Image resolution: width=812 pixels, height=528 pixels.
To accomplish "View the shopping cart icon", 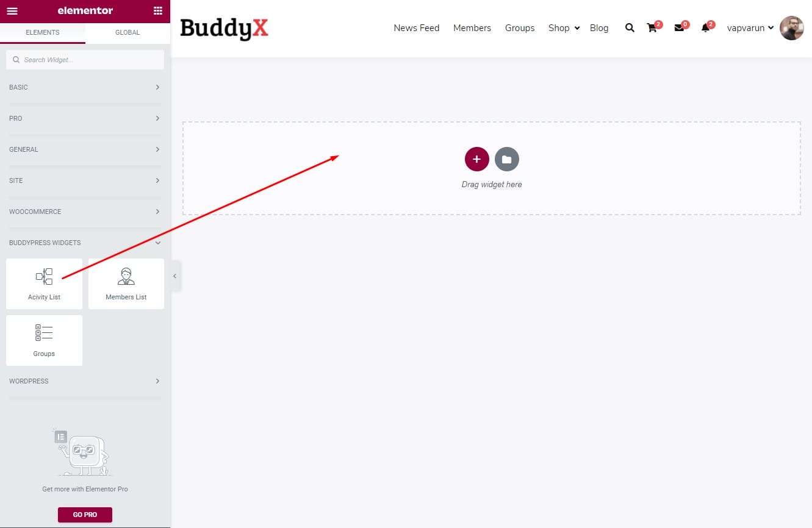I will coord(652,27).
